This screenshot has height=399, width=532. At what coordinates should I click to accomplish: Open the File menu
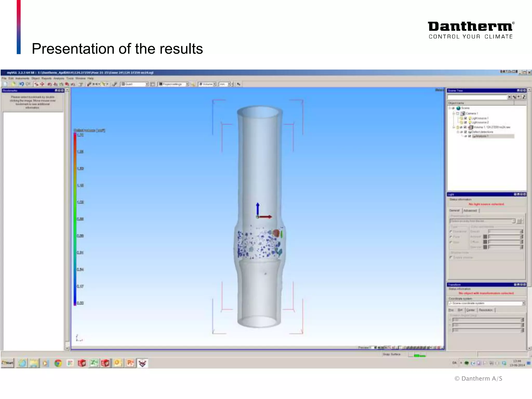click(4, 78)
